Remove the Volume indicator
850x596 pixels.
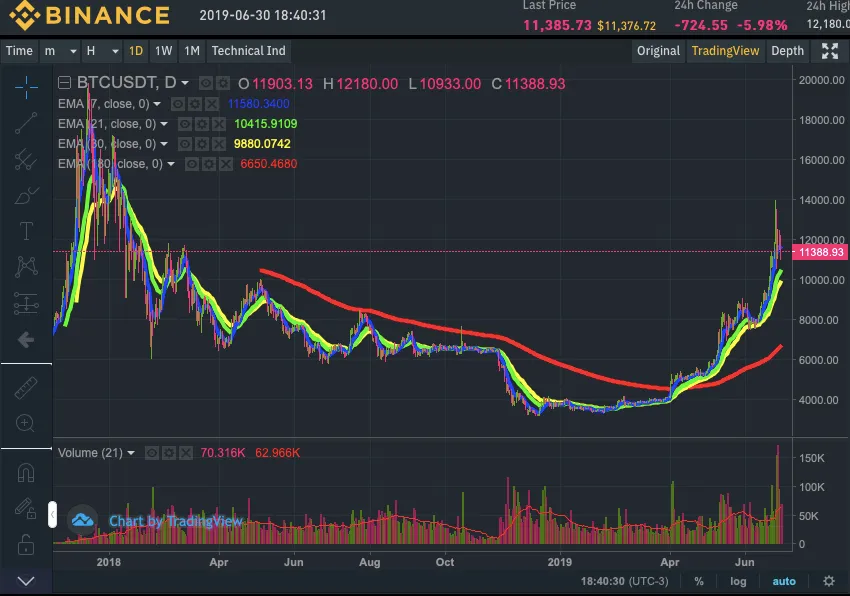click(x=186, y=453)
